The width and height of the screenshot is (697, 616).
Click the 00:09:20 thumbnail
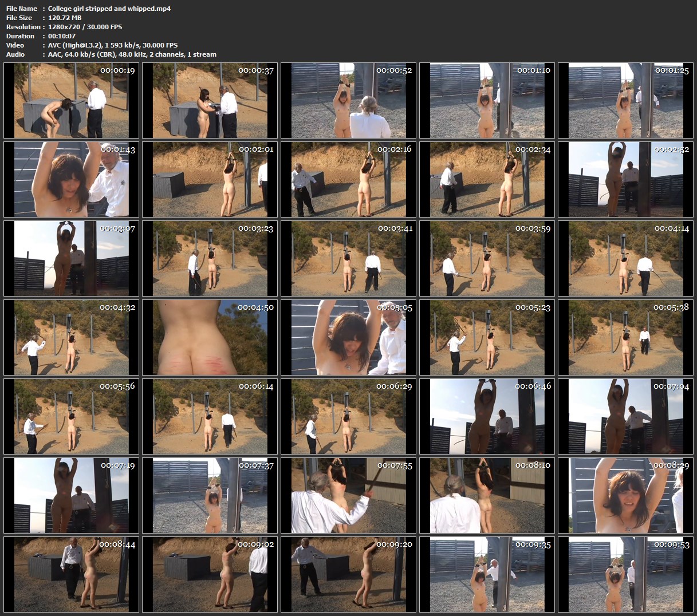pos(349,575)
